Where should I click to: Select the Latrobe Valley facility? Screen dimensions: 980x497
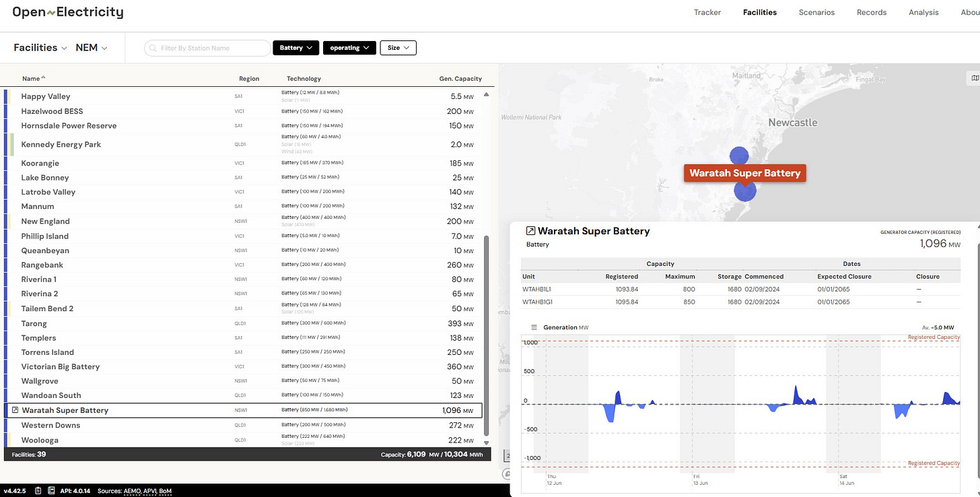tap(243, 192)
